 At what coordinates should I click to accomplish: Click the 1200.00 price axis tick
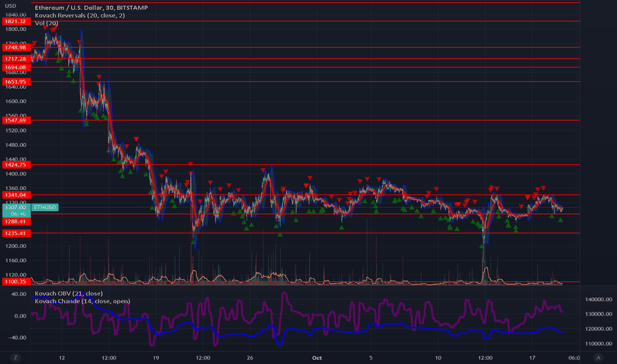(x=16, y=246)
